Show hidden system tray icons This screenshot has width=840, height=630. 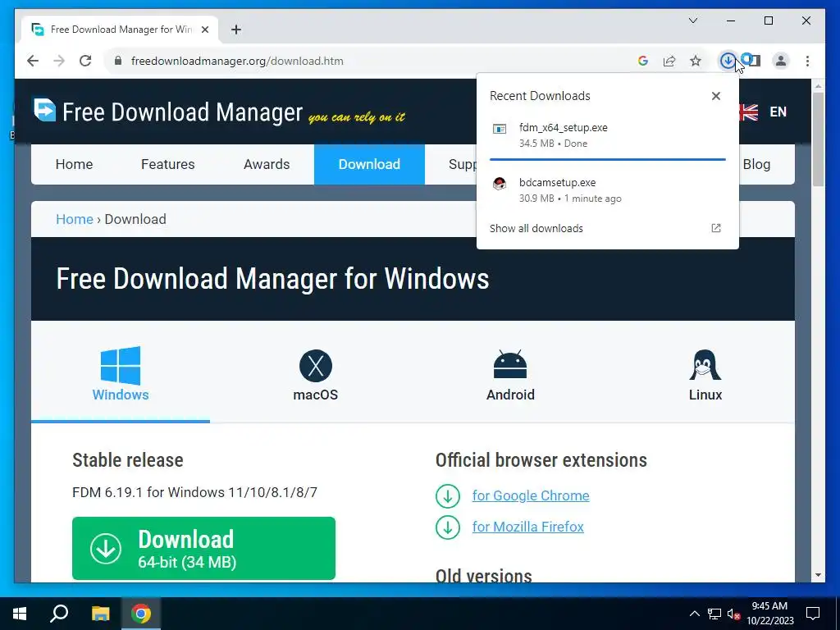click(694, 614)
